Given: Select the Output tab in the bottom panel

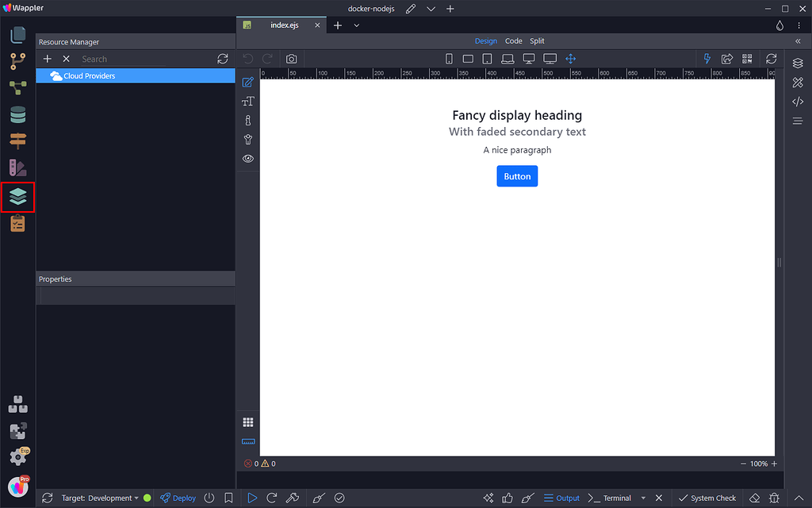Looking at the screenshot, I should pos(562,498).
